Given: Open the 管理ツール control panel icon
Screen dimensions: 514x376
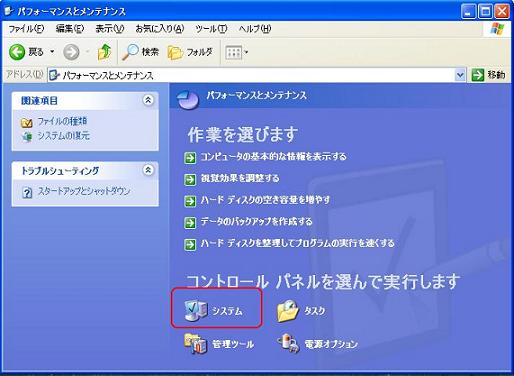Looking at the screenshot, I should [x=196, y=344].
